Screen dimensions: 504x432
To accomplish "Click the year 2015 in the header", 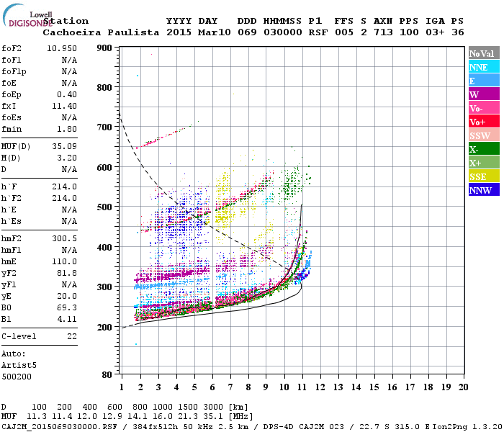I will point(179,32).
